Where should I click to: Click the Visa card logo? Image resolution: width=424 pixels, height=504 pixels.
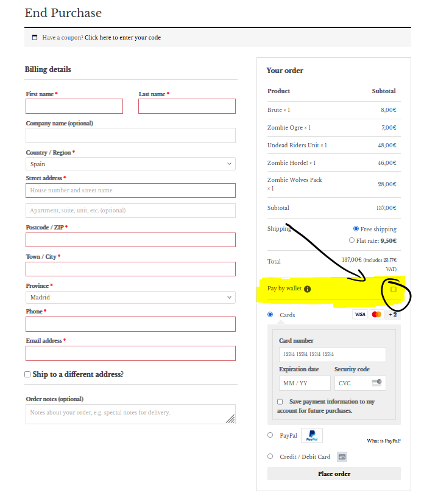(360, 314)
